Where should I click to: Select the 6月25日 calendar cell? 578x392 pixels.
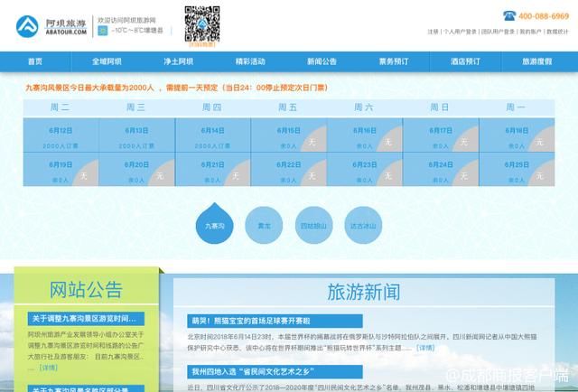click(x=517, y=169)
